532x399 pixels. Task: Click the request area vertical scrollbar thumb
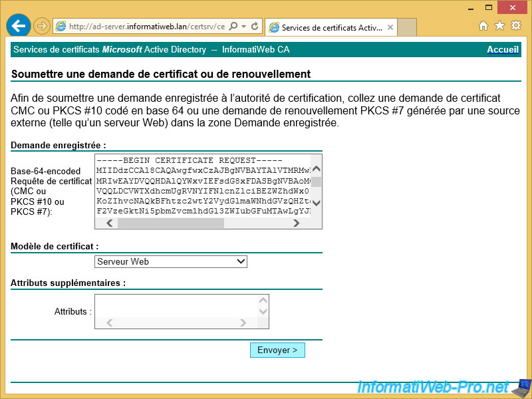click(x=317, y=182)
